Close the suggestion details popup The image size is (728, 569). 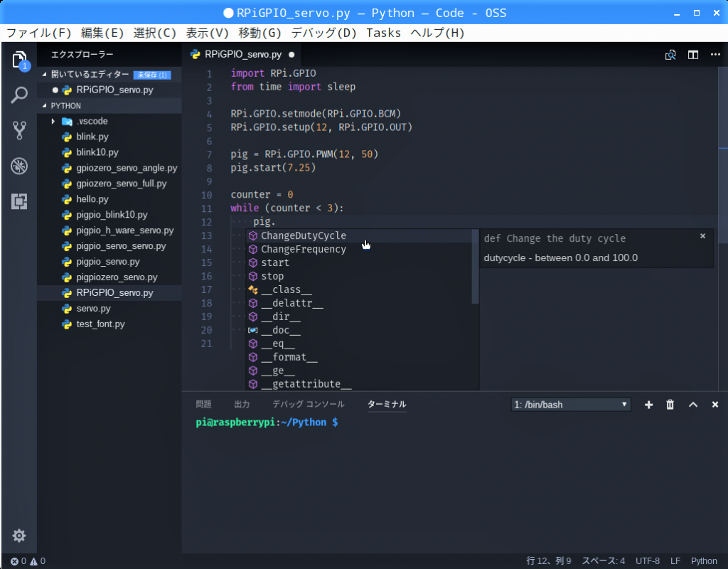tap(702, 236)
